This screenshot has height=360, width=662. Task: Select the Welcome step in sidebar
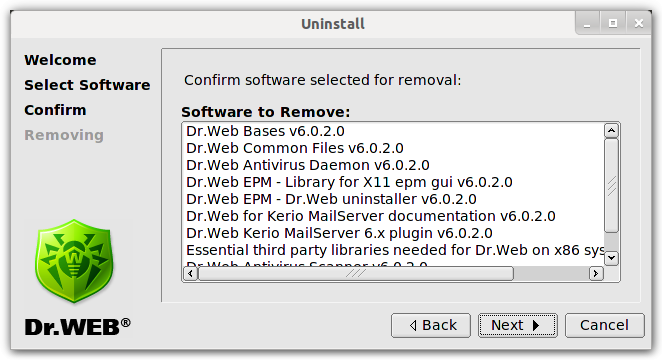(x=60, y=60)
